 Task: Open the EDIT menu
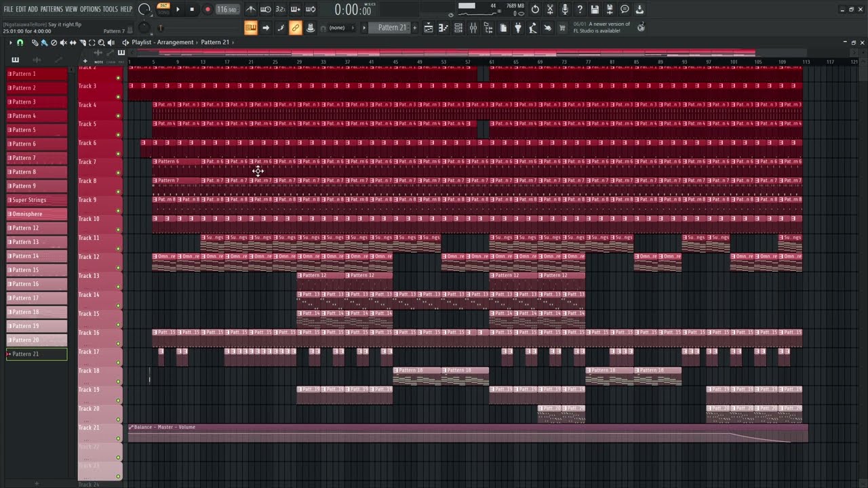(21, 9)
